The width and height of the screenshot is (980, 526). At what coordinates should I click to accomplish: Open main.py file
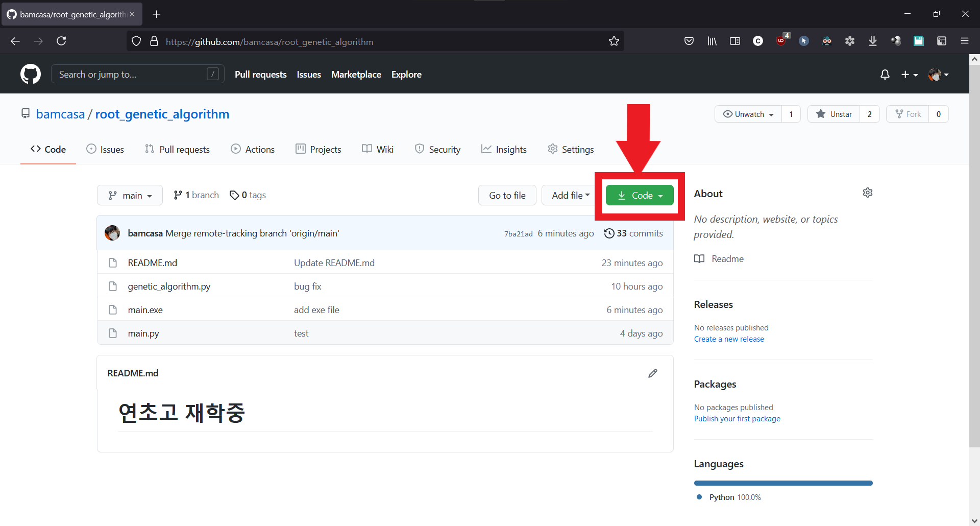pyautogui.click(x=143, y=333)
